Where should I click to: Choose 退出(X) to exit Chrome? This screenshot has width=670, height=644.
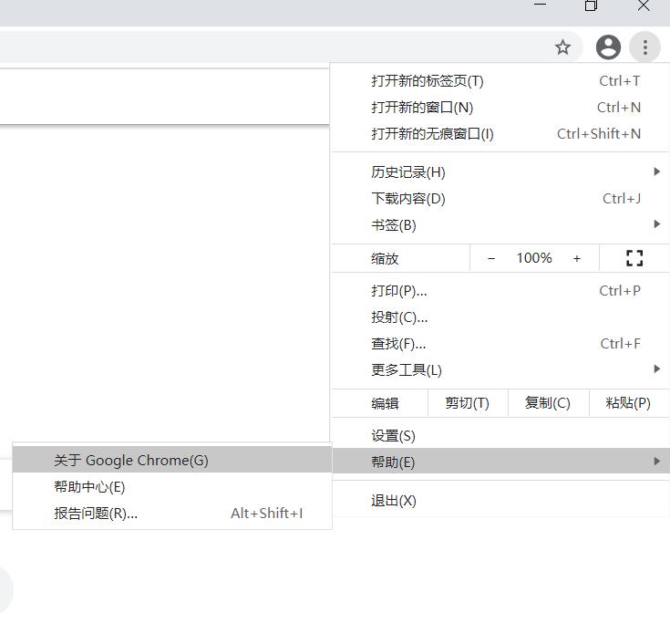click(x=500, y=500)
